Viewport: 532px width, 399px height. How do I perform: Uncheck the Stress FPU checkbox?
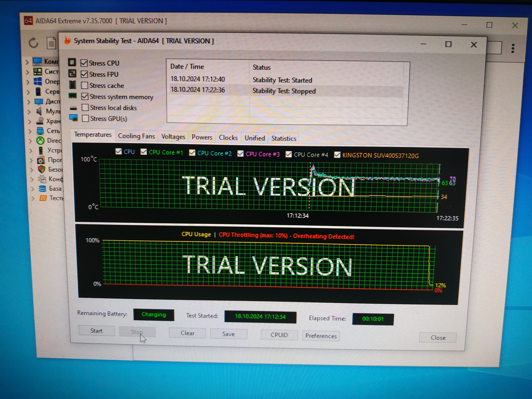(84, 74)
